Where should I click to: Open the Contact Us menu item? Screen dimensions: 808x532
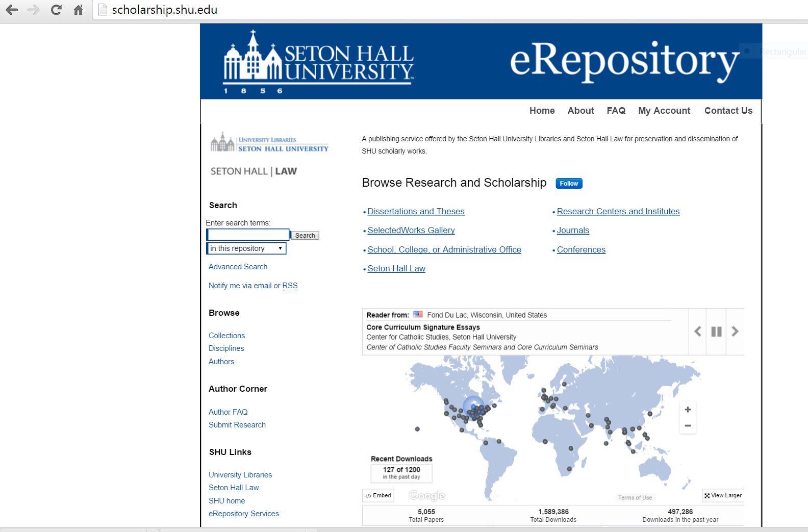pyautogui.click(x=728, y=111)
